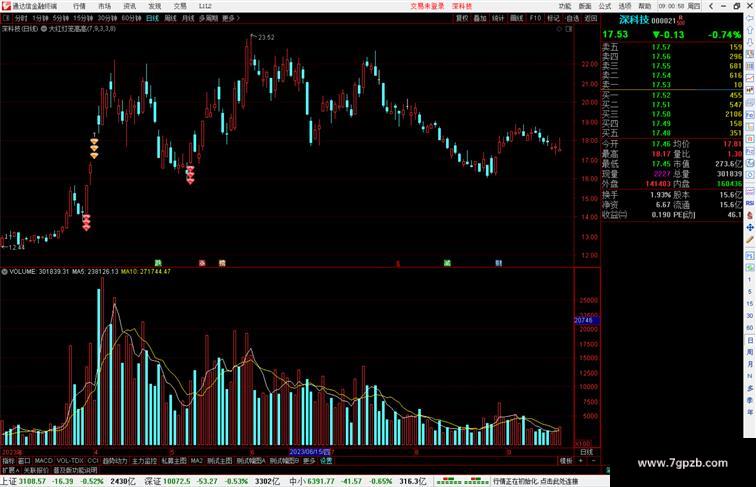The image size is (756, 487).
Task: Select the 周线 period tab
Action: point(170,18)
